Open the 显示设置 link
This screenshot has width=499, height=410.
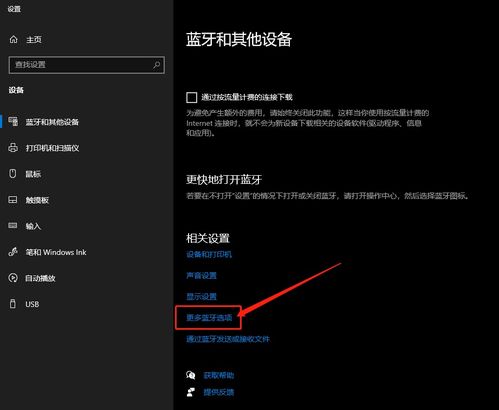tap(201, 296)
